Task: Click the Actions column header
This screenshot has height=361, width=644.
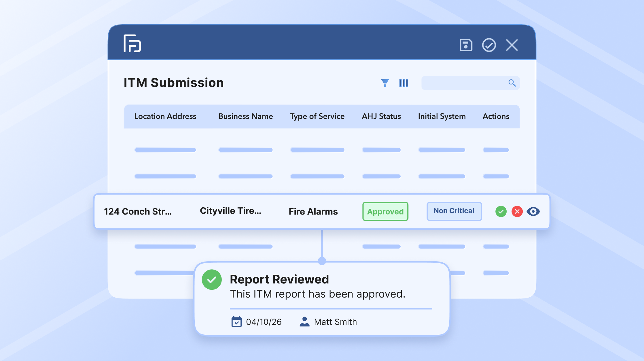Action: (496, 116)
